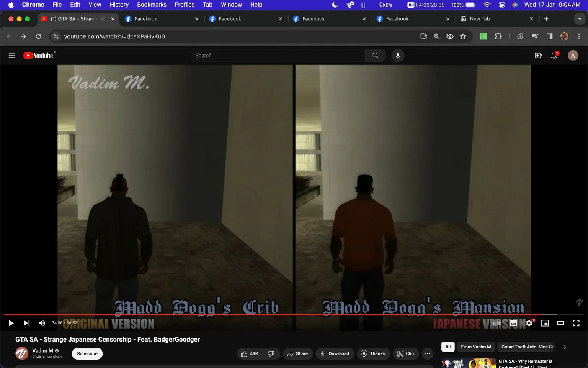Show more filter chips arrow
The width and height of the screenshot is (588, 368).
click(x=565, y=347)
